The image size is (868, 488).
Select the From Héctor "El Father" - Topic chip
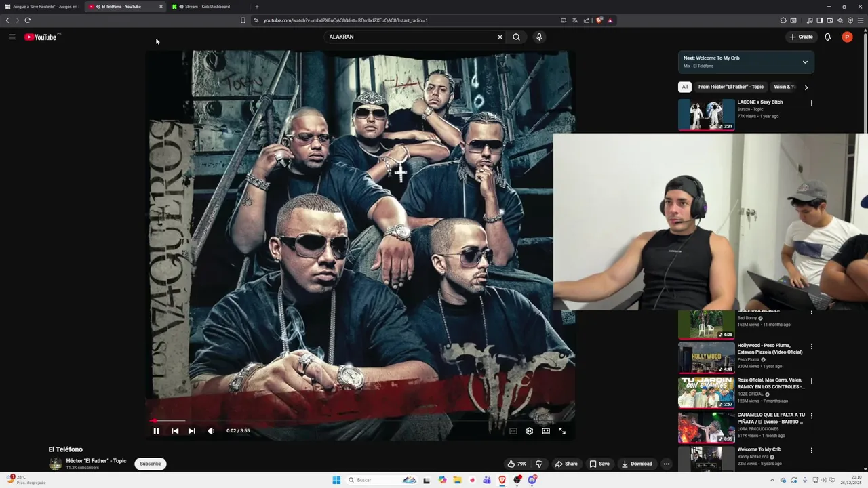731,87
